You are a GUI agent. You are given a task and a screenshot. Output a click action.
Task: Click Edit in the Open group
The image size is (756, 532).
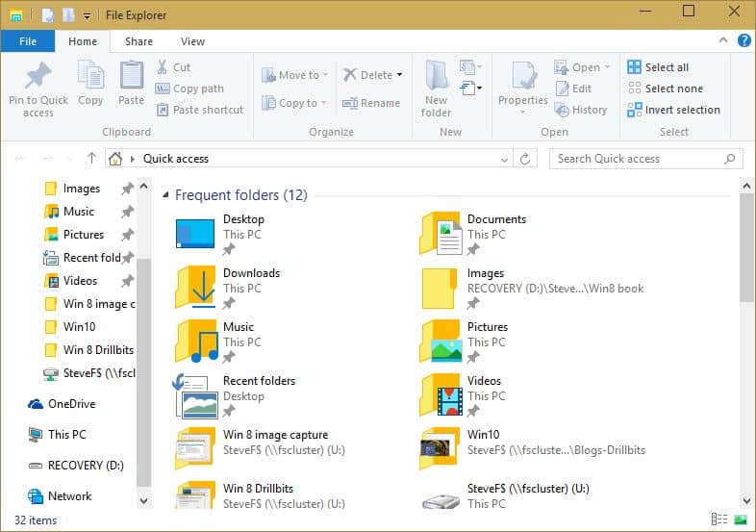[573, 89]
